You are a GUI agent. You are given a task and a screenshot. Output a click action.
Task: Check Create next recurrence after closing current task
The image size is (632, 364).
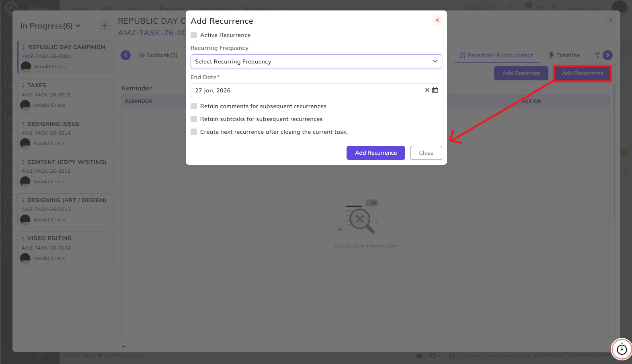pos(194,132)
